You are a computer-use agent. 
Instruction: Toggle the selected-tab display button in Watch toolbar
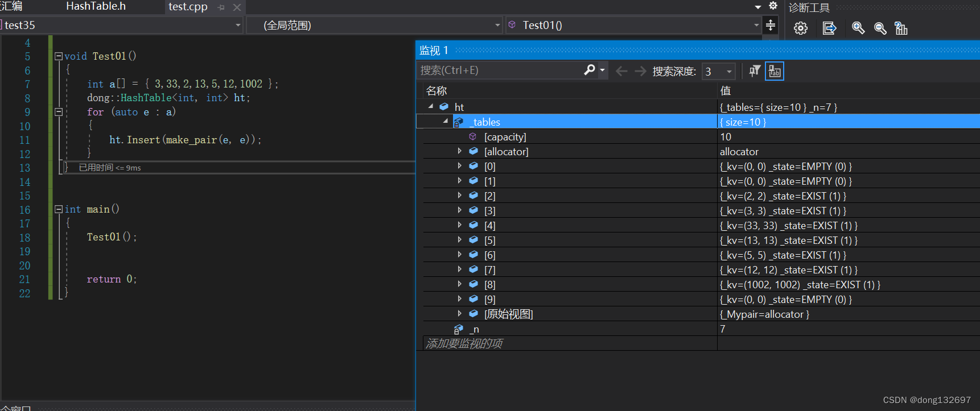point(775,71)
